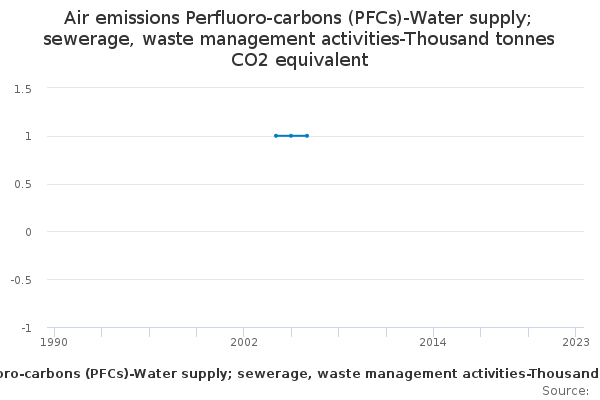Screen dimensions: 600x400
Task: Click line segment between middle and last points
Action: [299, 135]
